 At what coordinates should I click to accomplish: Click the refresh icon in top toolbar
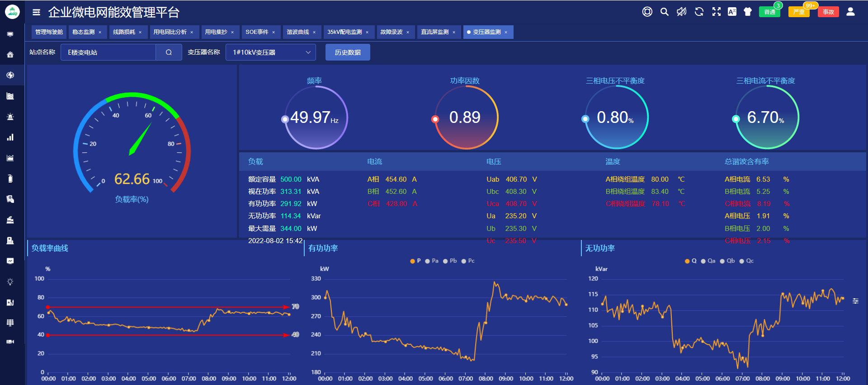(x=699, y=12)
